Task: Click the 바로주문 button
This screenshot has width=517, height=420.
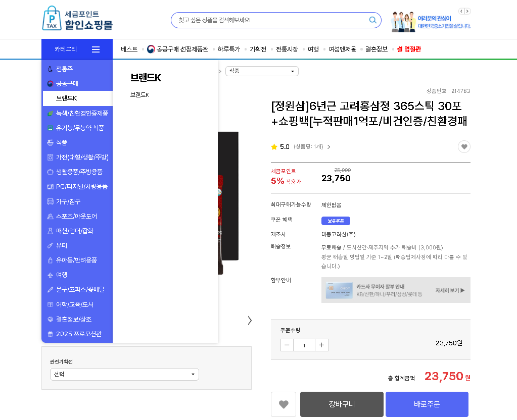Action: click(x=427, y=404)
